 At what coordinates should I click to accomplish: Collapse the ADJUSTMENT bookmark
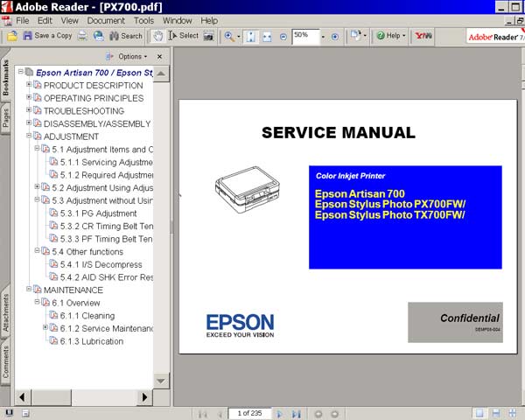pos(29,136)
